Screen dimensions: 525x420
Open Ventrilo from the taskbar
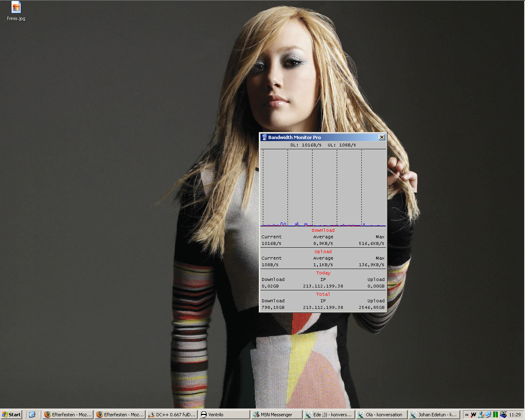(224, 415)
